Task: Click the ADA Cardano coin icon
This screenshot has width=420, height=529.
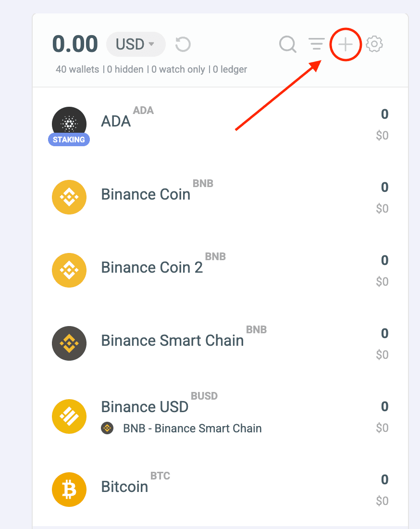Action: 69,124
